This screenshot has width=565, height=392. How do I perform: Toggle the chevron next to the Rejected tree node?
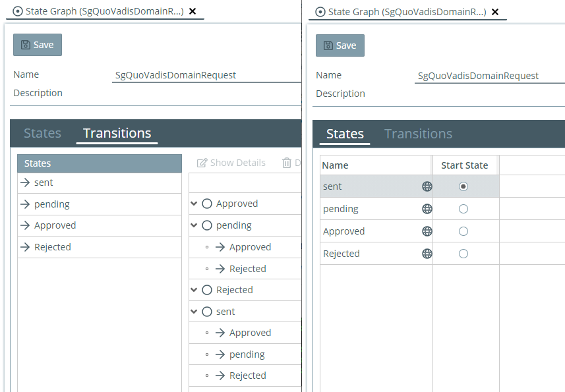tap(194, 290)
